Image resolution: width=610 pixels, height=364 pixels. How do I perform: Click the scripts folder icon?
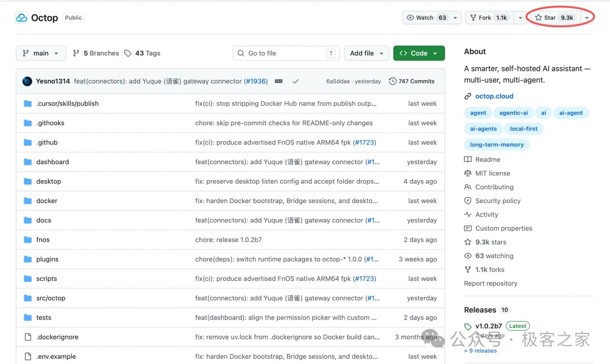coord(28,278)
